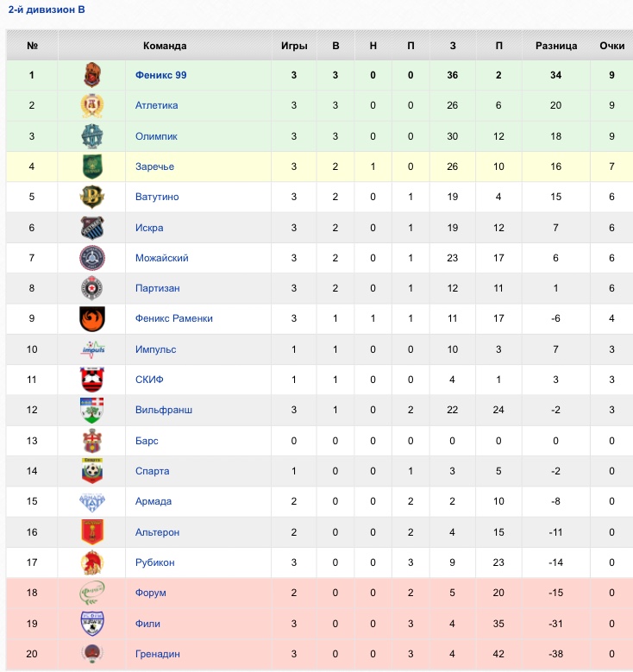Click the Феникс Раменки phoenix logo
The width and height of the screenshot is (633, 672).
[x=91, y=318]
